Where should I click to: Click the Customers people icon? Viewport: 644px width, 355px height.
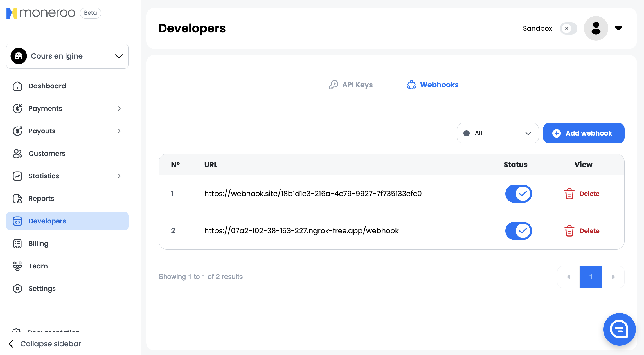17,154
